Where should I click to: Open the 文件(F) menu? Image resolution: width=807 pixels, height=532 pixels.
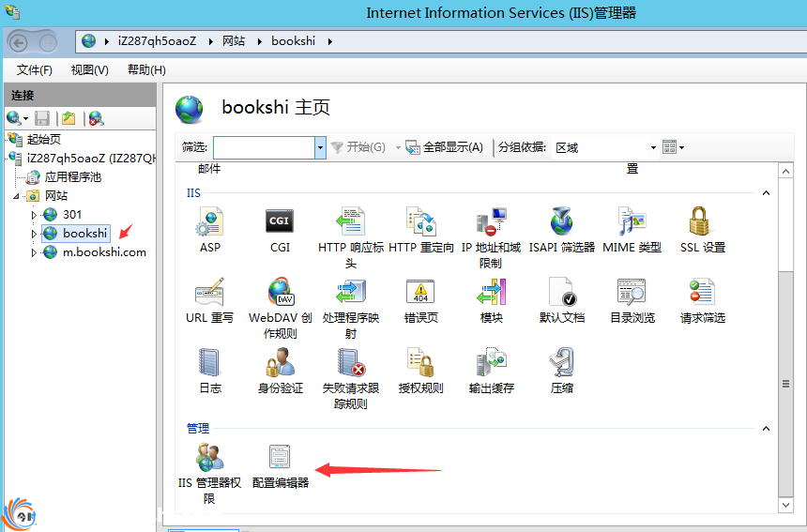click(35, 70)
